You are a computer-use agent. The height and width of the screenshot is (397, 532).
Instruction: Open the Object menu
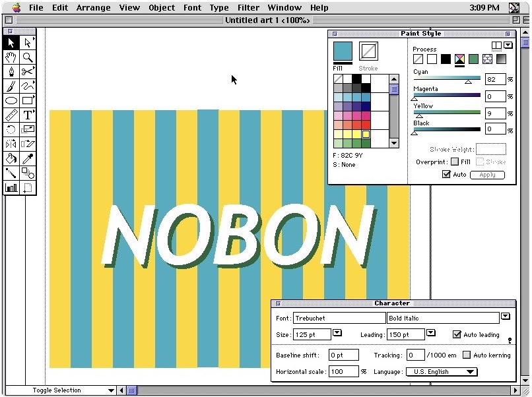(x=162, y=8)
